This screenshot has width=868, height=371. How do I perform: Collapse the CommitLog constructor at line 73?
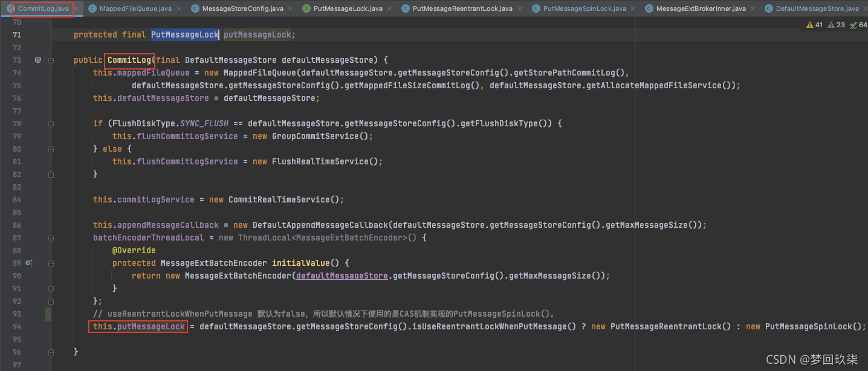point(51,60)
